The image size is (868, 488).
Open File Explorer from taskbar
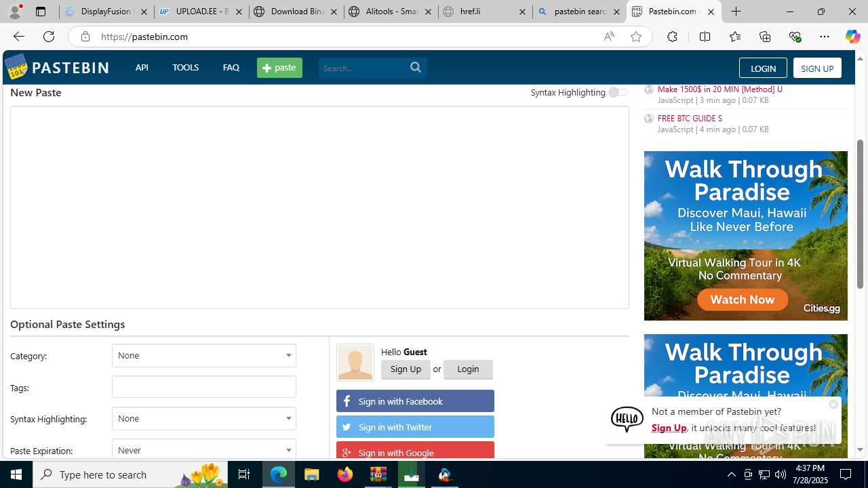pyautogui.click(x=311, y=474)
